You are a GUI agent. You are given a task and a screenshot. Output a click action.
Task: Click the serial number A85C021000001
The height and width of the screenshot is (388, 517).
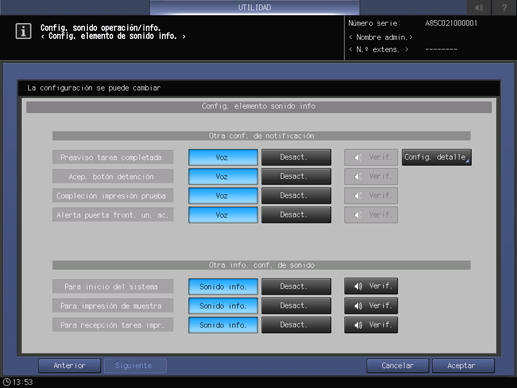point(451,23)
